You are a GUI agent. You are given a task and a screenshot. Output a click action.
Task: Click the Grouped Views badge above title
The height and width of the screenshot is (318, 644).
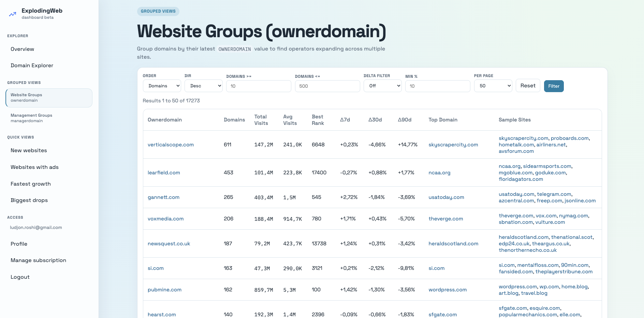coord(158,11)
